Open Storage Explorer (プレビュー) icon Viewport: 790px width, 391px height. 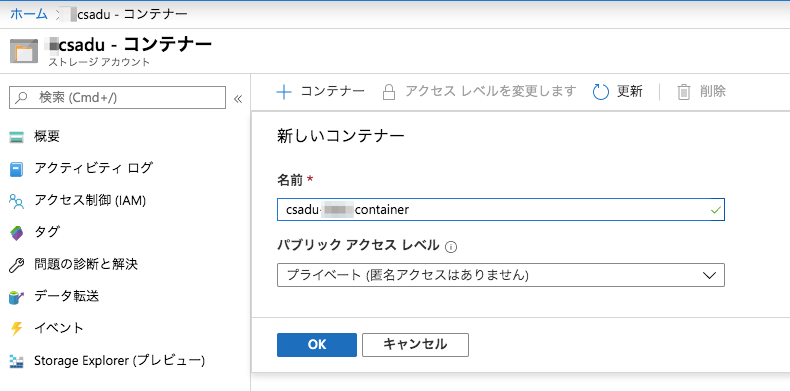point(17,361)
